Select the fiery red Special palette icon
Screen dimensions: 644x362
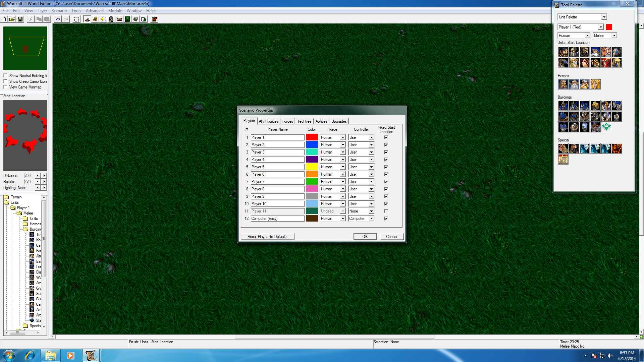click(x=617, y=148)
